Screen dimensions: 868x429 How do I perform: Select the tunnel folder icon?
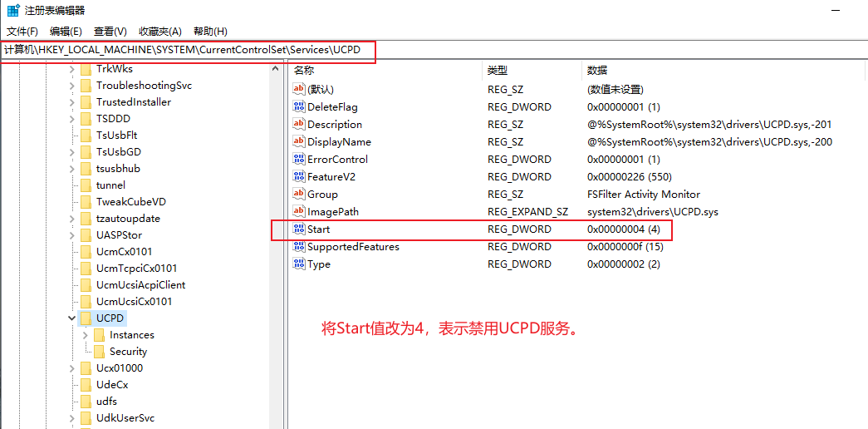coord(86,185)
